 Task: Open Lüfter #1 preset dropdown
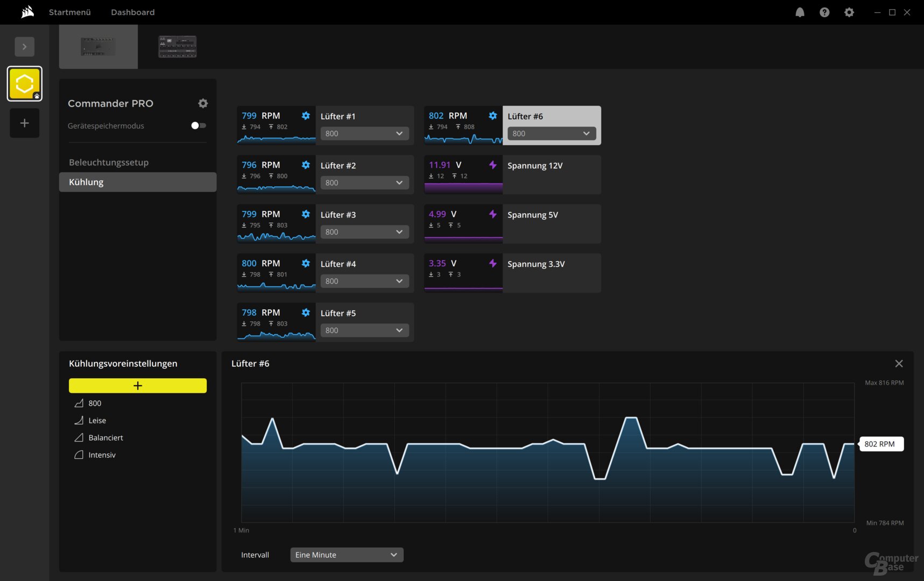pyautogui.click(x=364, y=133)
